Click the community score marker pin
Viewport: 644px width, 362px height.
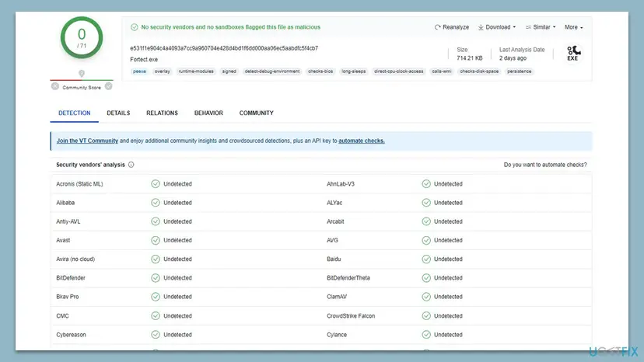pos(82,74)
